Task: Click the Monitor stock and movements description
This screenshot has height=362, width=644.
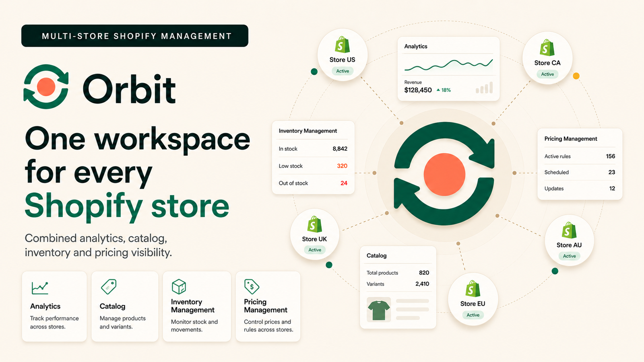Action: click(194, 326)
